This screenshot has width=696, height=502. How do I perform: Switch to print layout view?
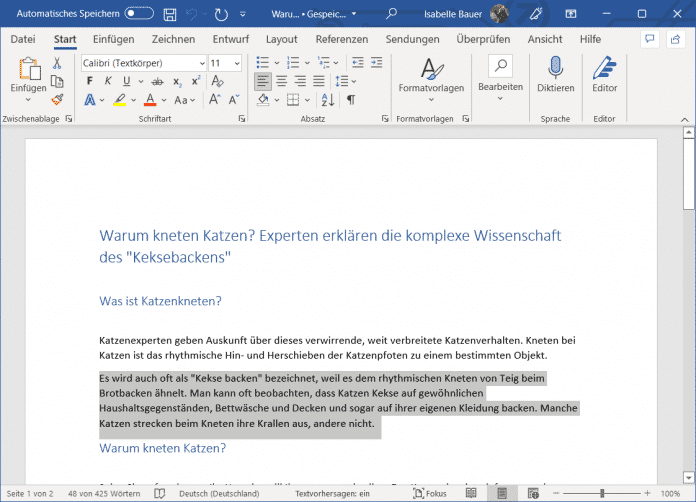coord(502,493)
